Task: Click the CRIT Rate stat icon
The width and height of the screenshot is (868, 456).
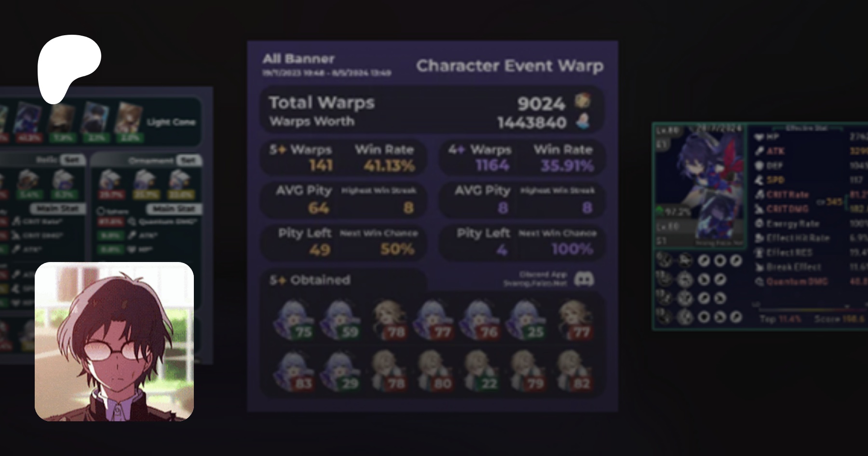Action: tap(759, 194)
